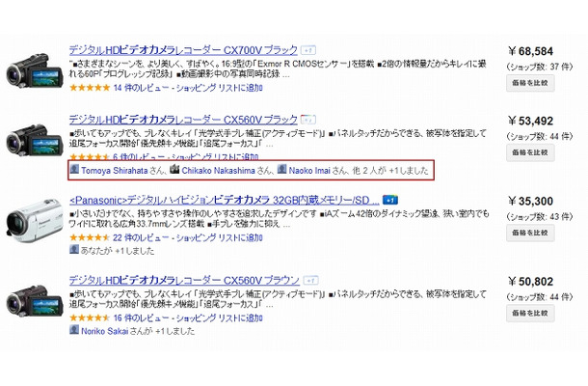The width and height of the screenshot is (588, 386).
Task: Click the price ¥35,300
Action: pyautogui.click(x=530, y=202)
